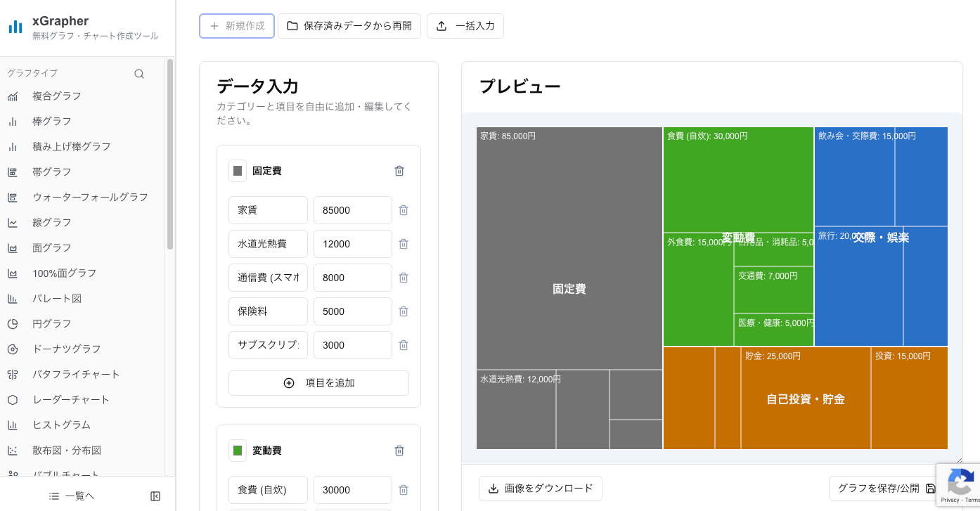Open 一括入力 bulk entry
The width and height of the screenshot is (980, 511).
pos(465,26)
